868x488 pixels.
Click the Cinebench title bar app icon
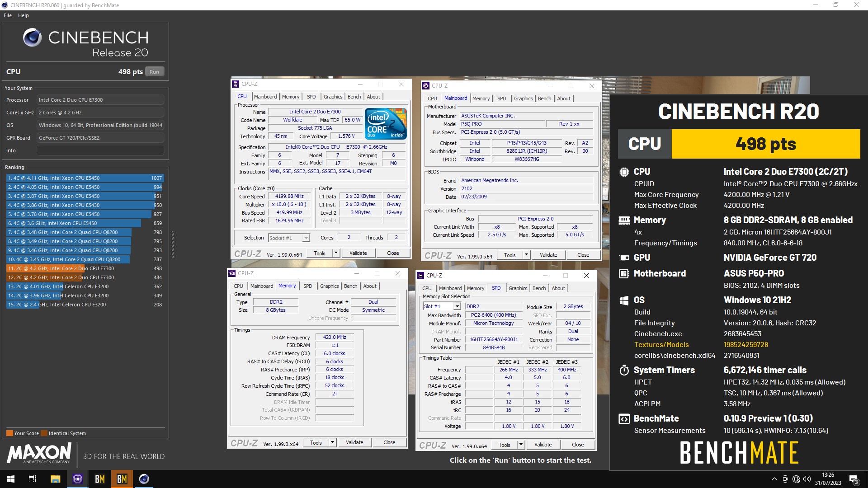pyautogui.click(x=5, y=5)
